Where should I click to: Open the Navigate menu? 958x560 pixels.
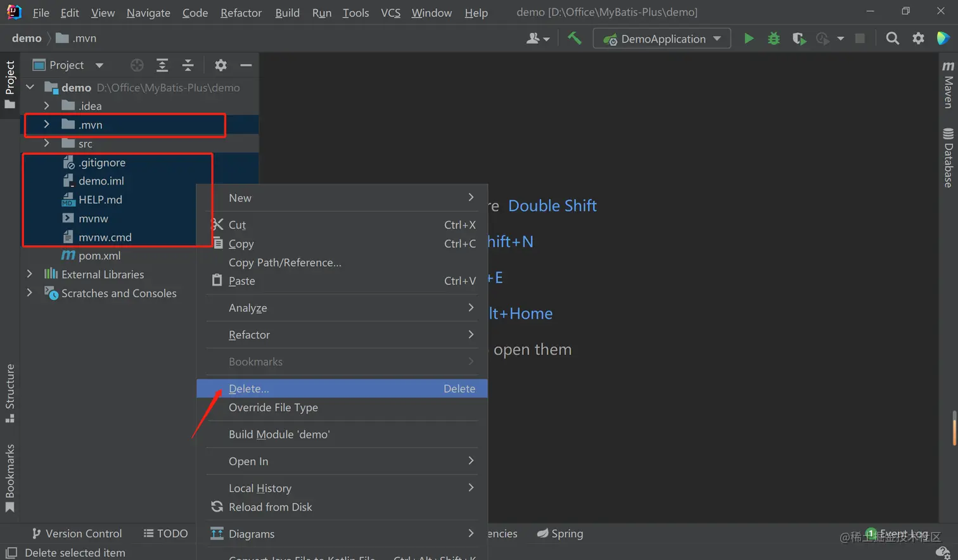tap(148, 13)
